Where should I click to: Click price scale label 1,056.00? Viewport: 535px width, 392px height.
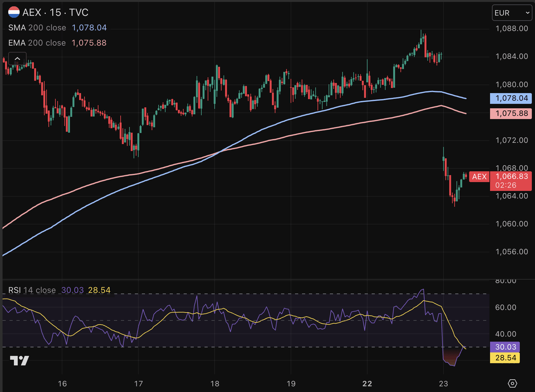[512, 252]
